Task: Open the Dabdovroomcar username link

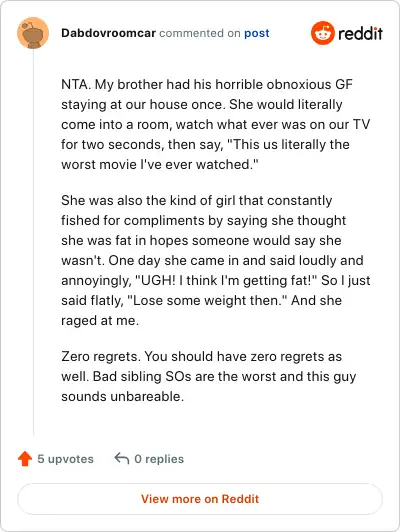Action: click(108, 33)
